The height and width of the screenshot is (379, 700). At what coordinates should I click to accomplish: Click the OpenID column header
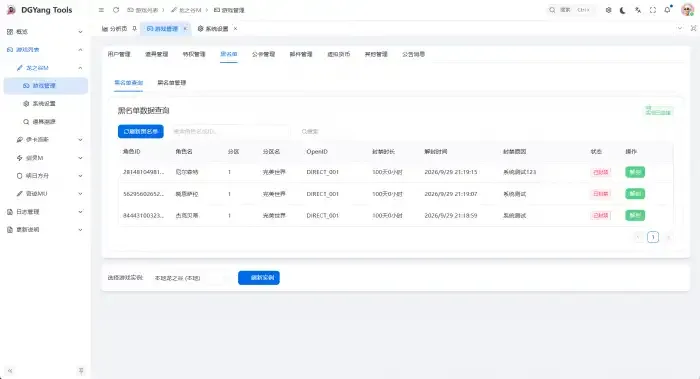(x=317, y=152)
